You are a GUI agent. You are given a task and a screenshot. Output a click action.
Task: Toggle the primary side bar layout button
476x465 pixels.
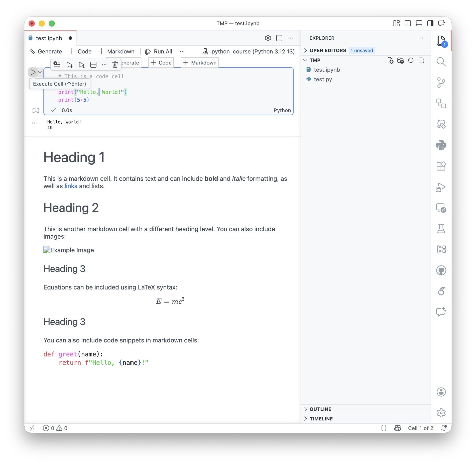(407, 23)
